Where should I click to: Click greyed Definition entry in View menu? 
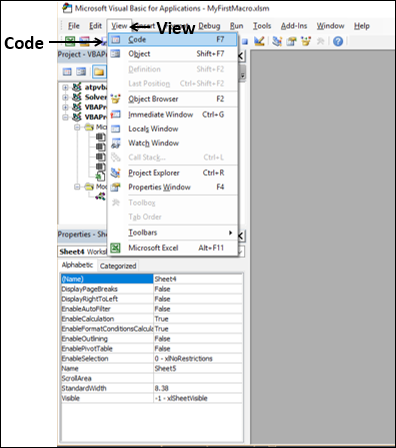coord(172,69)
